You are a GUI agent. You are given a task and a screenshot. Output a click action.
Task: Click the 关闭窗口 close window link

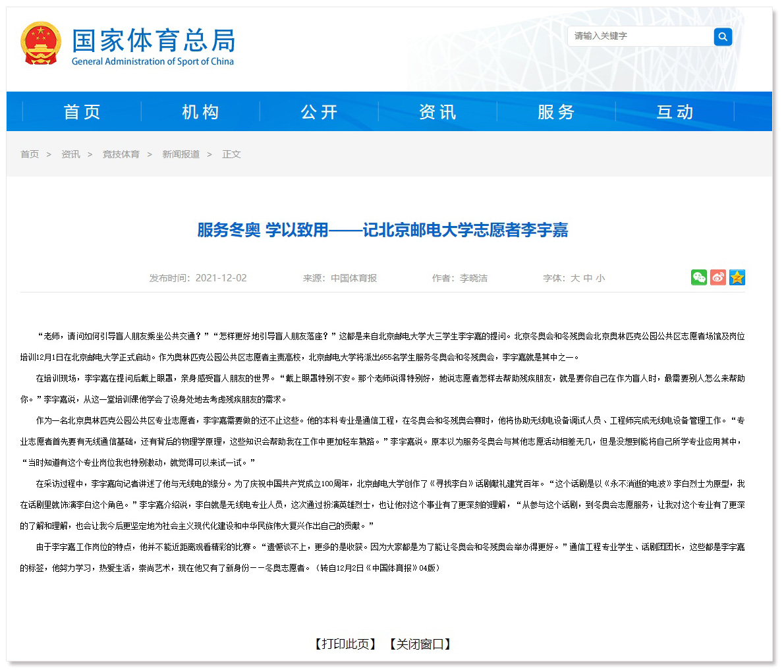click(x=420, y=644)
